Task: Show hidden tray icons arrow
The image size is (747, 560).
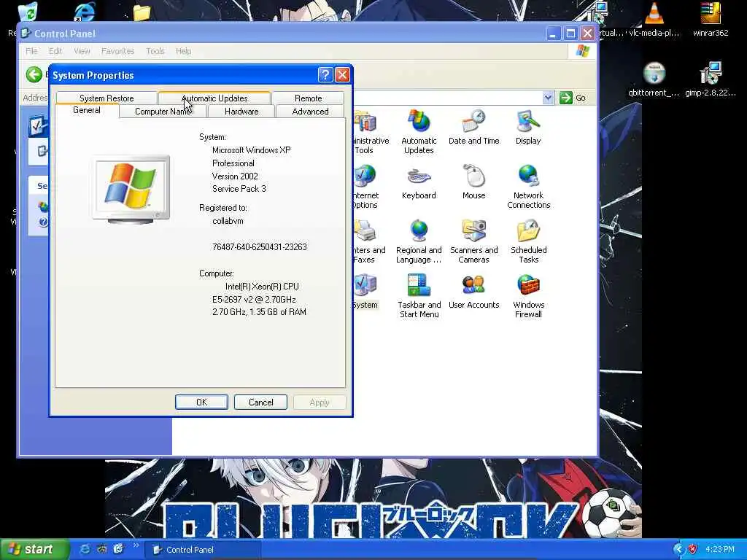Action: (679, 549)
